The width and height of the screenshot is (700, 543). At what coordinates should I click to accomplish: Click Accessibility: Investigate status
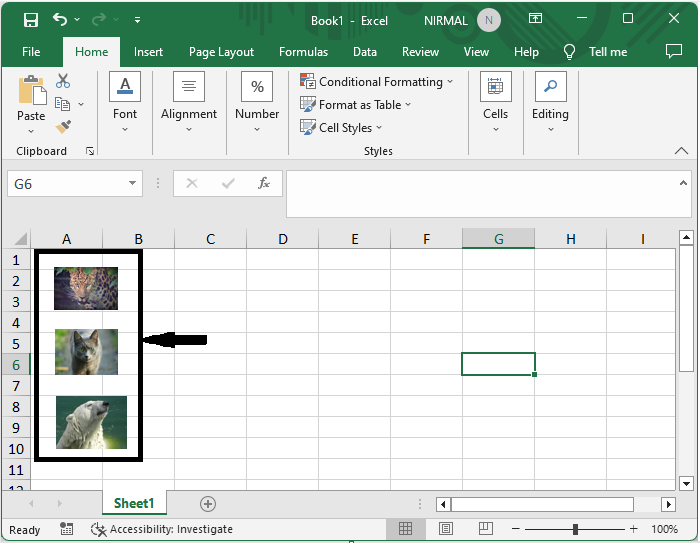pyautogui.click(x=162, y=529)
